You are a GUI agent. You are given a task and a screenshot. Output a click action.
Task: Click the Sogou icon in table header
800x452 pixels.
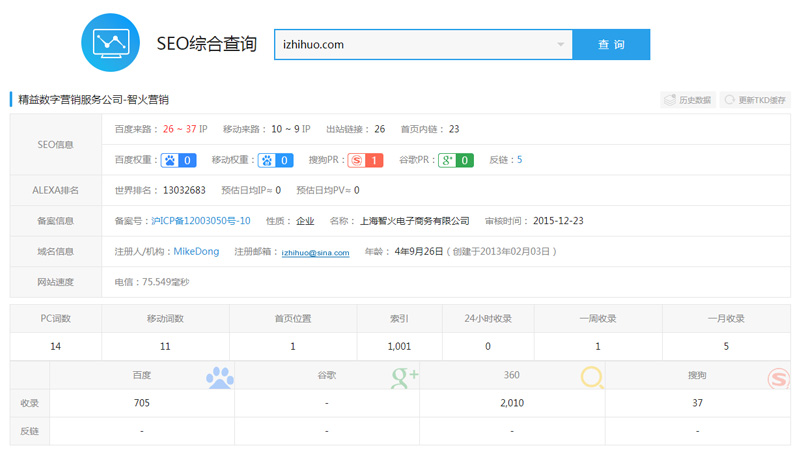[778, 378]
